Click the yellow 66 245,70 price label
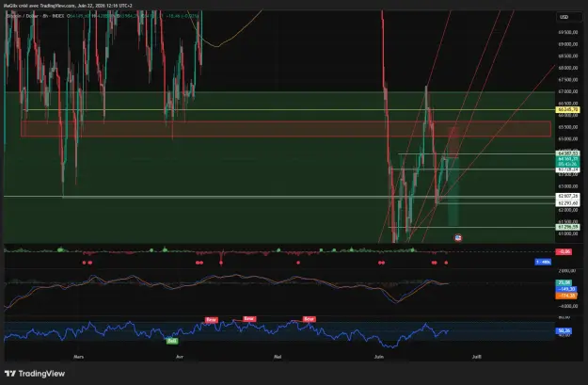Image resolution: width=588 pixels, height=385 pixels. [567, 109]
